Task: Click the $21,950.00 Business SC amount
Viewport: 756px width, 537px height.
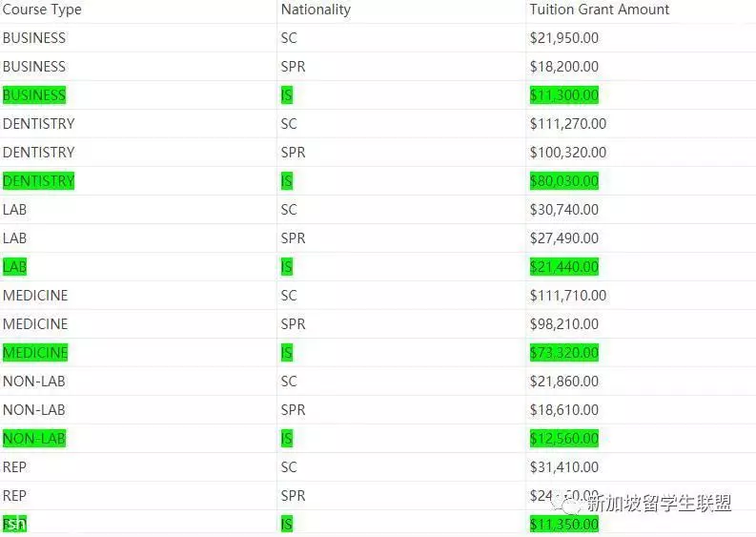Action: 564,38
